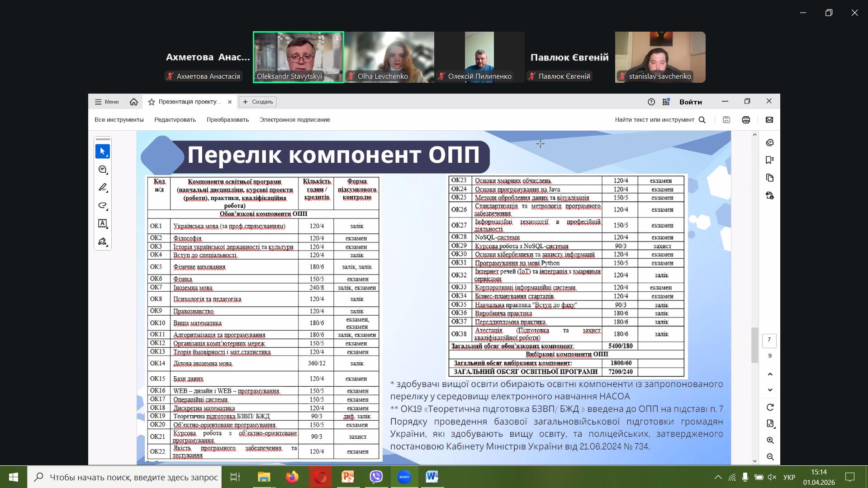Choose the freehand draw tool
Viewport: 868px width, 488px height.
[x=103, y=205]
